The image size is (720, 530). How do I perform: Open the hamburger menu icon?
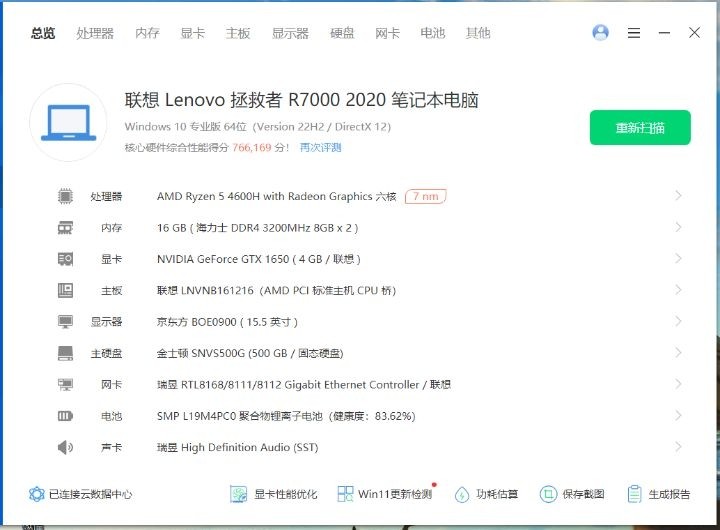click(x=633, y=33)
